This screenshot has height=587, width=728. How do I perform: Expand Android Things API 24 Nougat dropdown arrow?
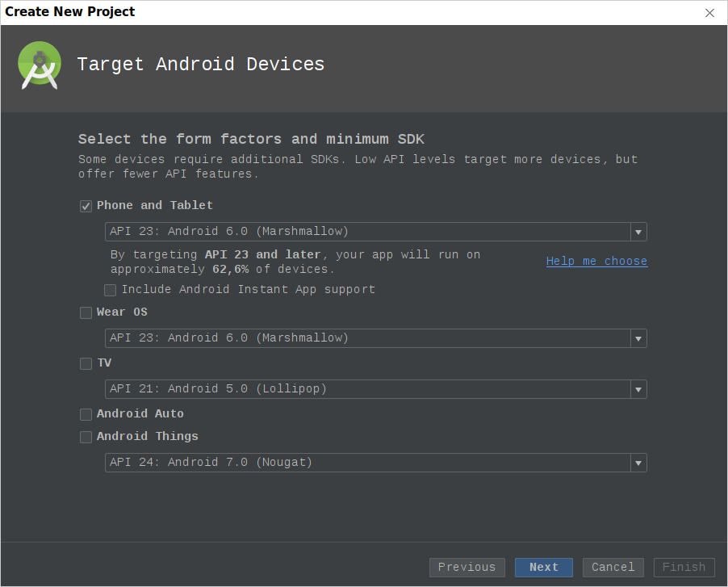coord(638,463)
